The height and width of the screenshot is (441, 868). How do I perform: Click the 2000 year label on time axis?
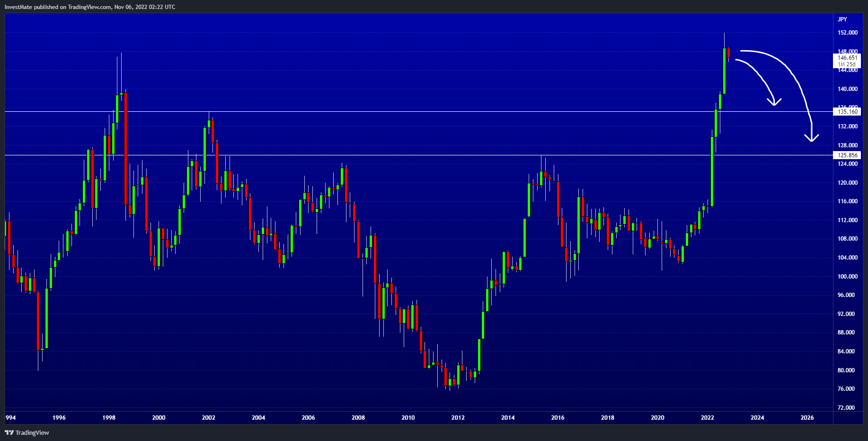159,418
